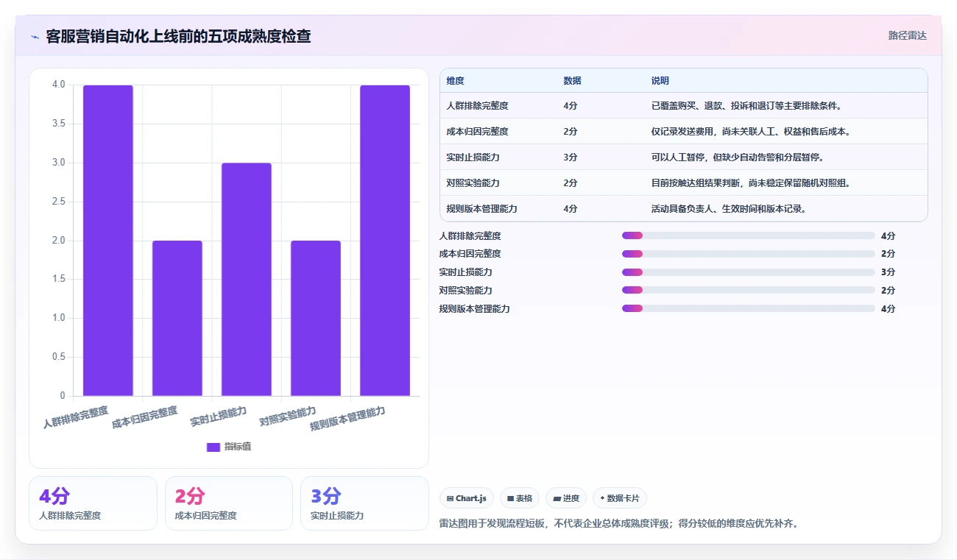Select table cell 人群排除完整度
The height and width of the screenshot is (560, 957).
477,106
